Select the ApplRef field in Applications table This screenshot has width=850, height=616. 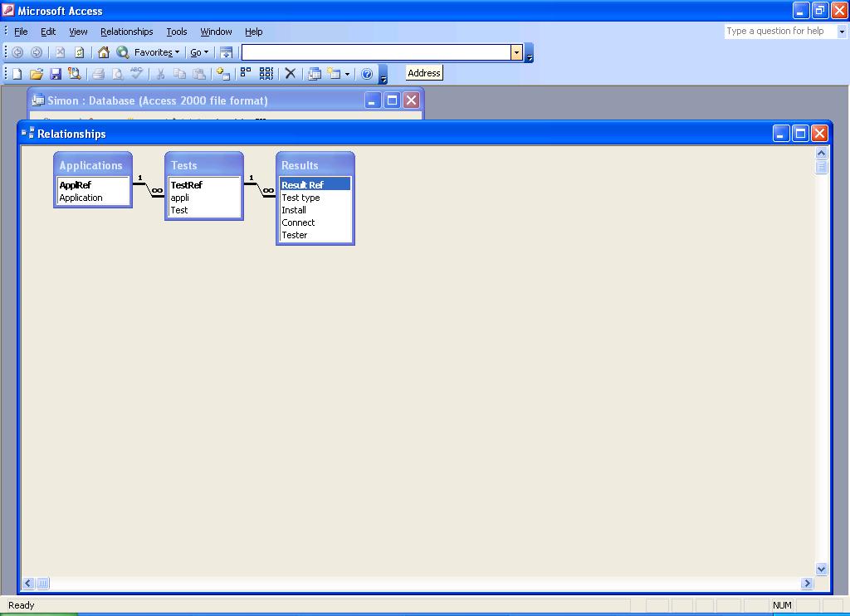[x=93, y=185]
